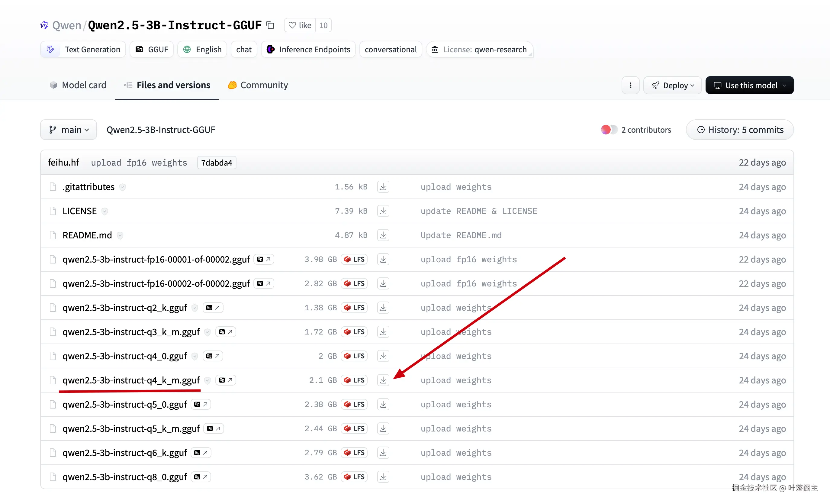
Task: Click the security shield next to LICENSE
Action: [x=105, y=211]
